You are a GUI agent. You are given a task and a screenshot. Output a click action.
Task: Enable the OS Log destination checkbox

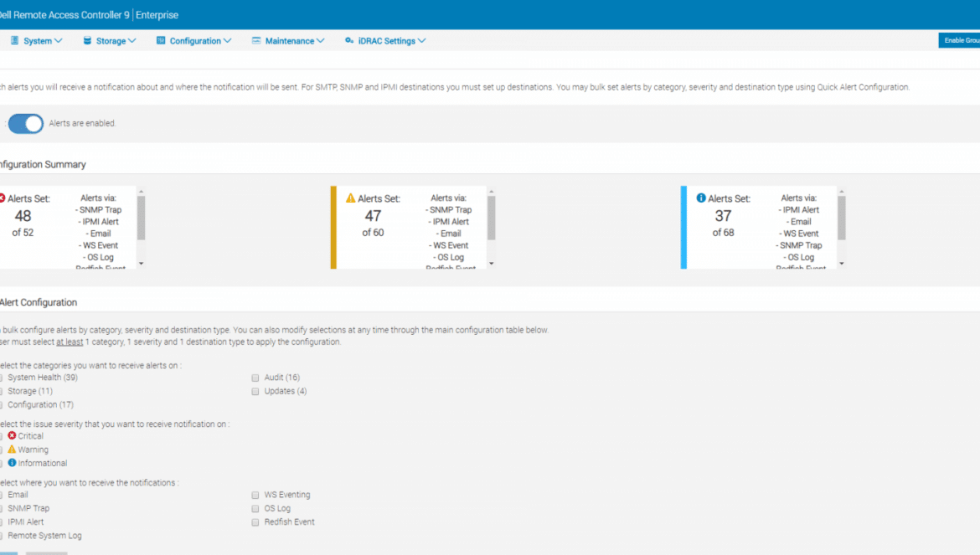[x=255, y=509]
